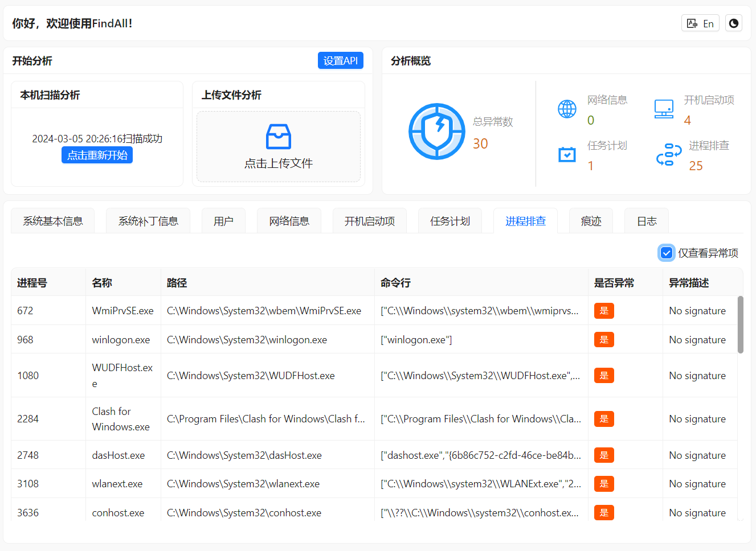
Task: Switch to the 开机启动项 tab
Action: pyautogui.click(x=369, y=221)
